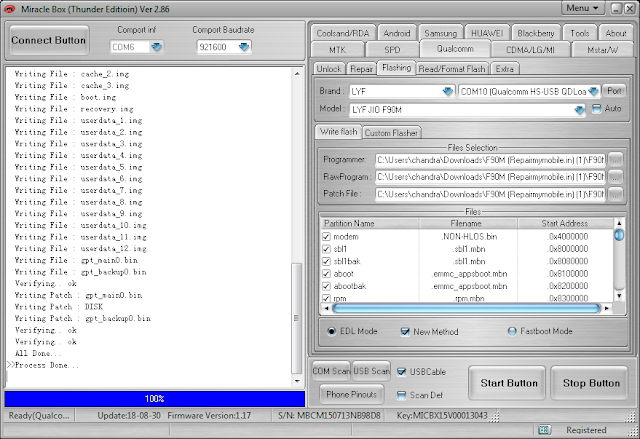The width and height of the screenshot is (640, 439).
Task: Switch to the HUAWEI tab
Action: pos(487,33)
